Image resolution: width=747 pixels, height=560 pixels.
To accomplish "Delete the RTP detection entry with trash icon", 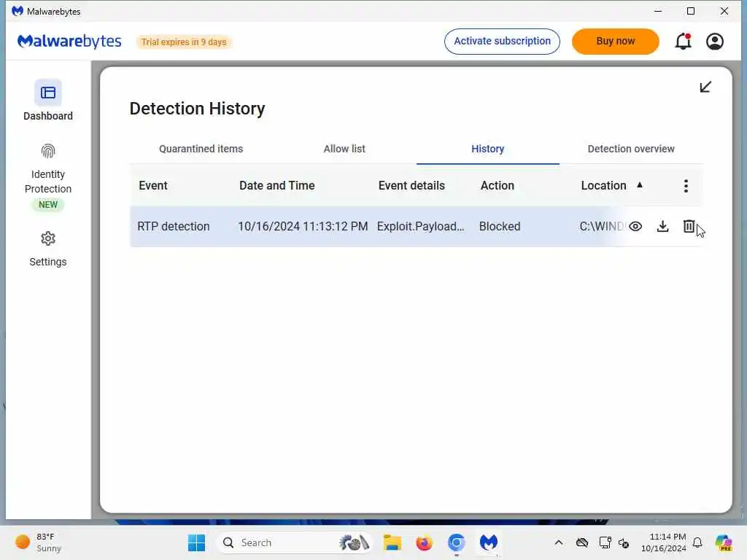I will pyautogui.click(x=689, y=226).
